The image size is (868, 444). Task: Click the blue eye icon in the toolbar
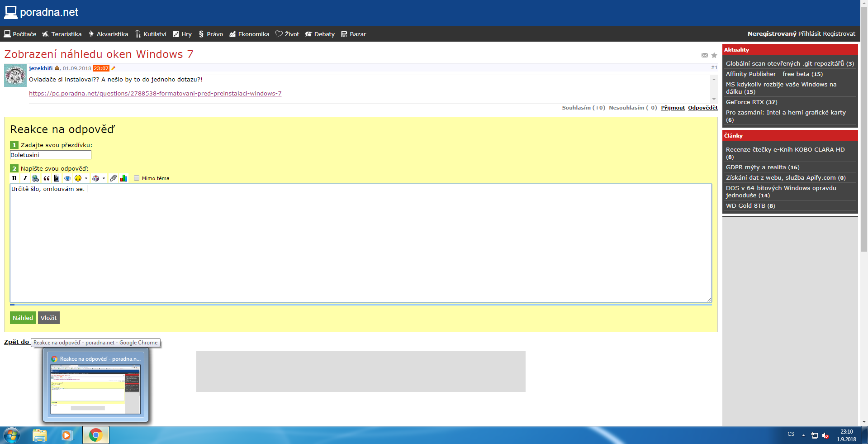pos(67,178)
